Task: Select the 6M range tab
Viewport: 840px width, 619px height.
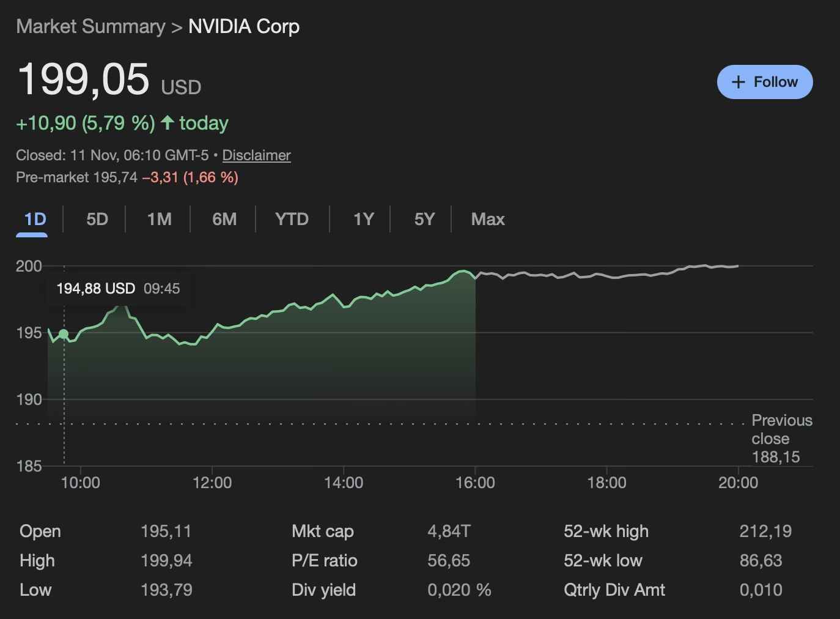Action: coord(224,219)
